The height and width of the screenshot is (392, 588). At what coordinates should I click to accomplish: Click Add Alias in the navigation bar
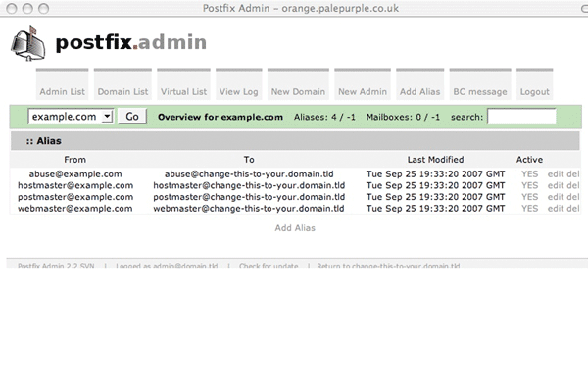tap(419, 91)
